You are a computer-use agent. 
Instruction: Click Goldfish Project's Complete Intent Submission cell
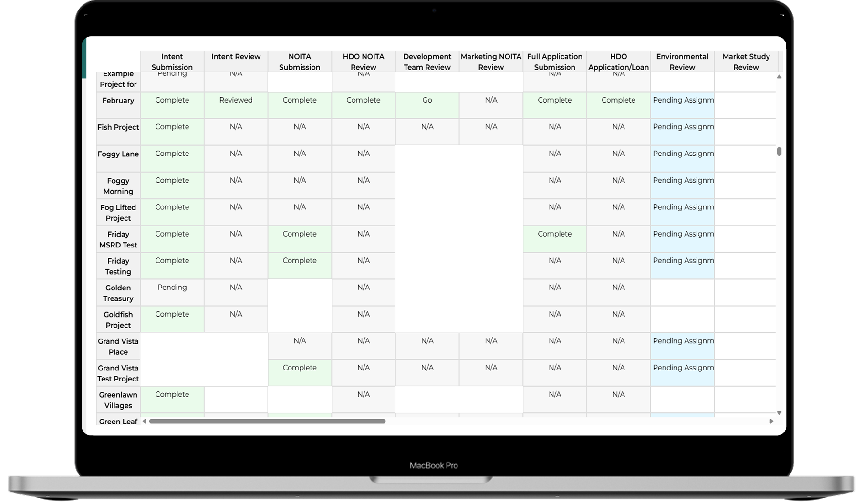point(172,319)
